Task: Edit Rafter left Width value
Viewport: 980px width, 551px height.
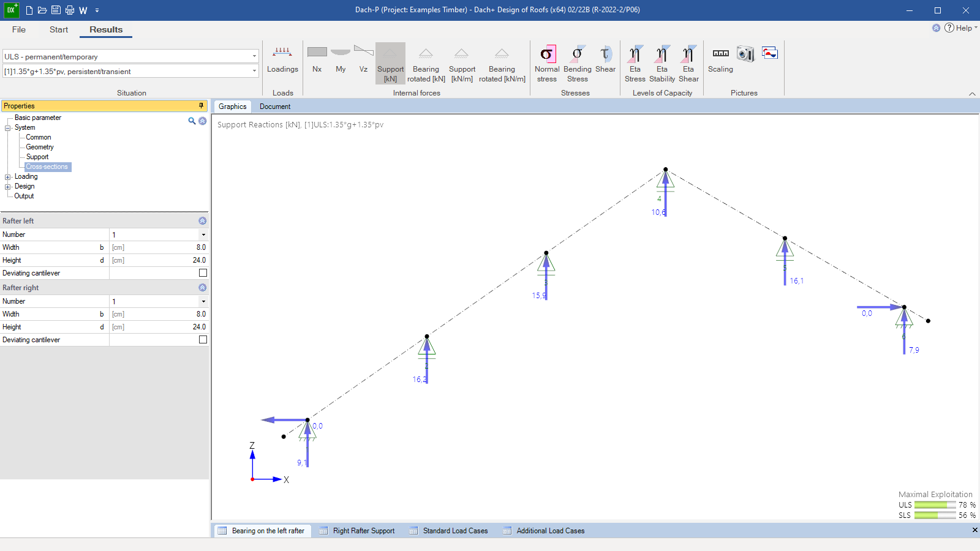Action: pos(159,247)
